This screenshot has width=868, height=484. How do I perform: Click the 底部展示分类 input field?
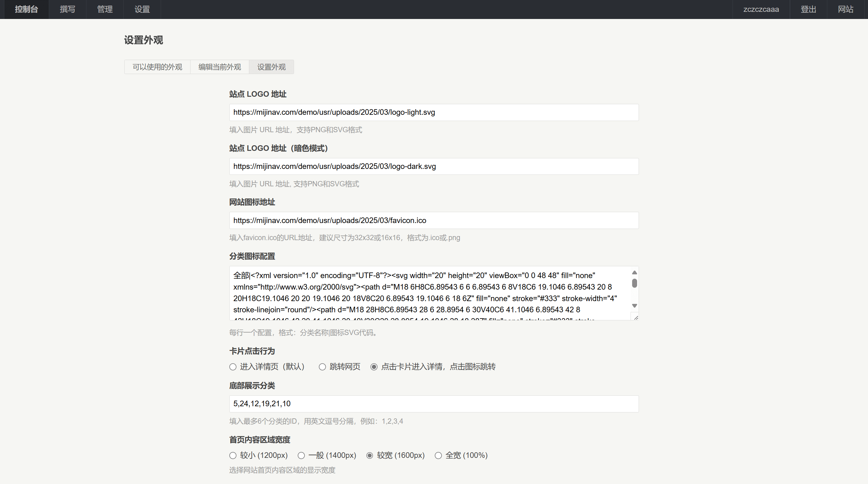point(434,404)
